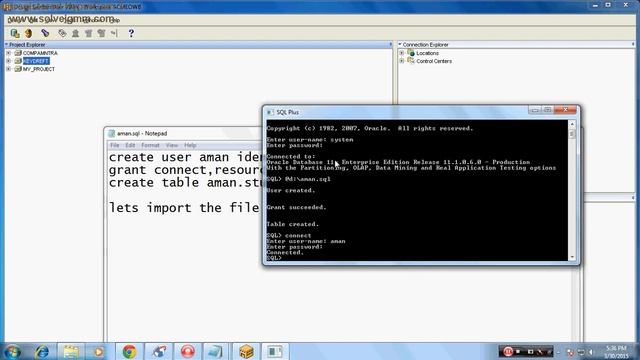Open File Explorer from the taskbar
The height and width of the screenshot is (360, 640).
click(71, 352)
